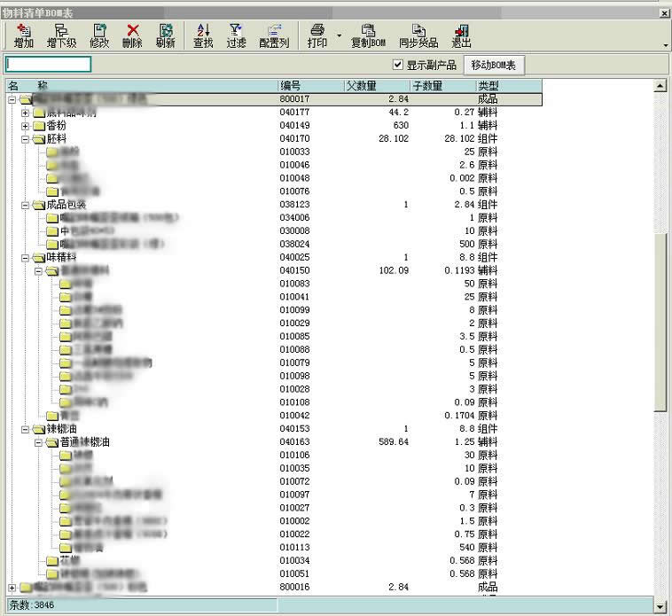Image resolution: width=672 pixels, height=616 pixels.
Task: Open 查找 (Find) from the toolbar
Action: 203,35
